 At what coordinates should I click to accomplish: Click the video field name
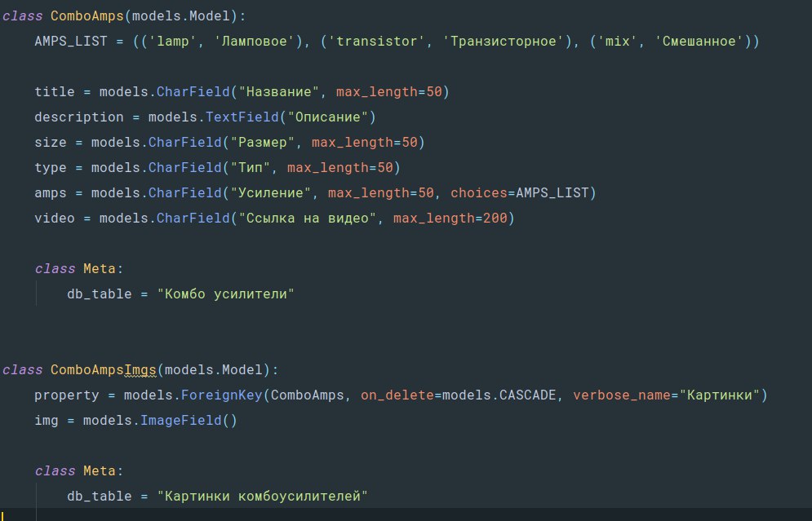pos(55,219)
